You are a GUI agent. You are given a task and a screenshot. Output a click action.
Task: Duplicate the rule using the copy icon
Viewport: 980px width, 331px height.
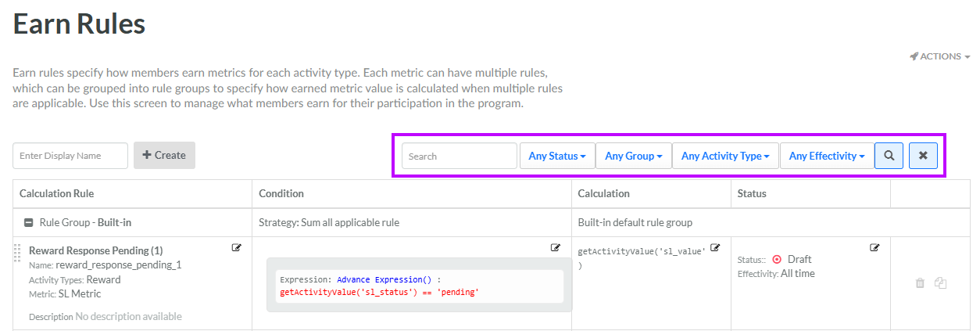pos(941,282)
